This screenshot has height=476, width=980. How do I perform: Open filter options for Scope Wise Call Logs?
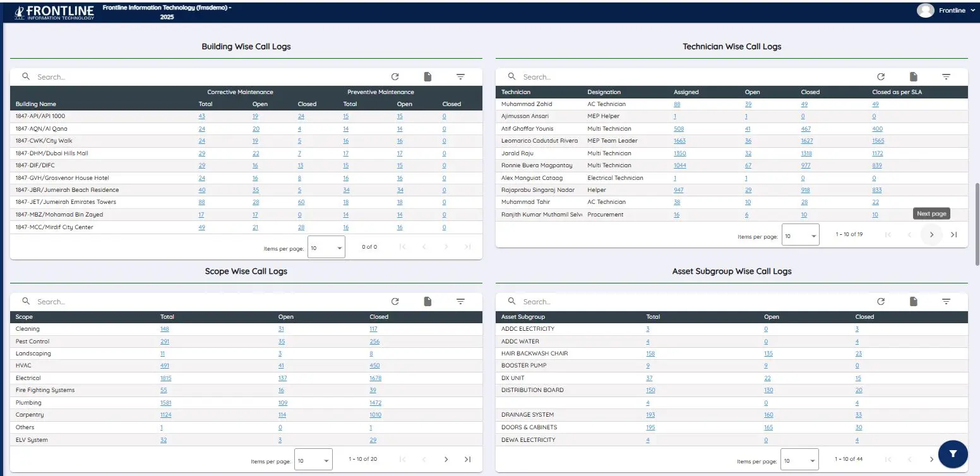click(461, 301)
